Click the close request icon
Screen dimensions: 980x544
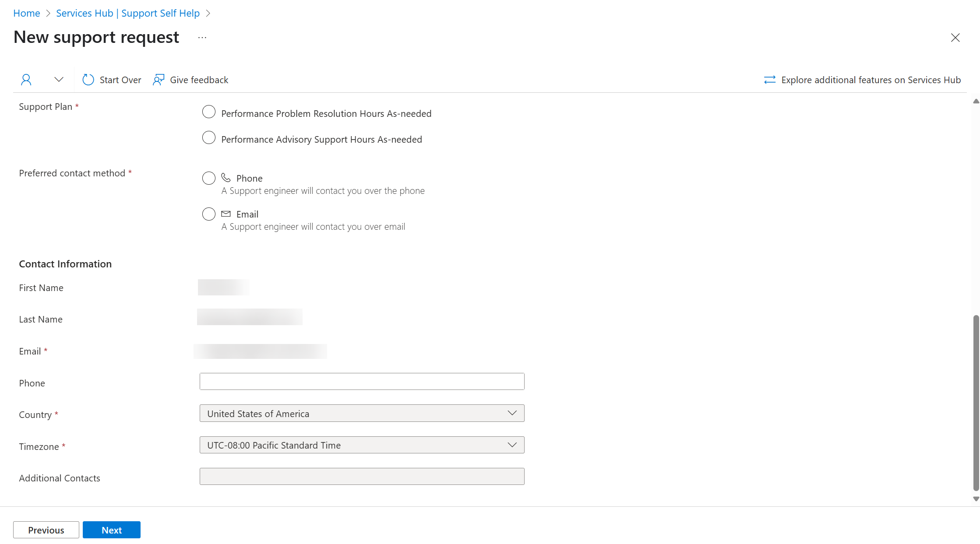coord(956,38)
